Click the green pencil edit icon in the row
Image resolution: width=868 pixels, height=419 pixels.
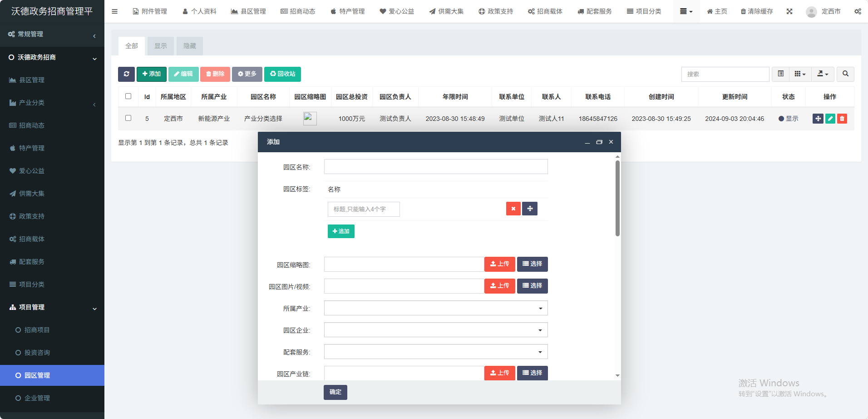(830, 119)
